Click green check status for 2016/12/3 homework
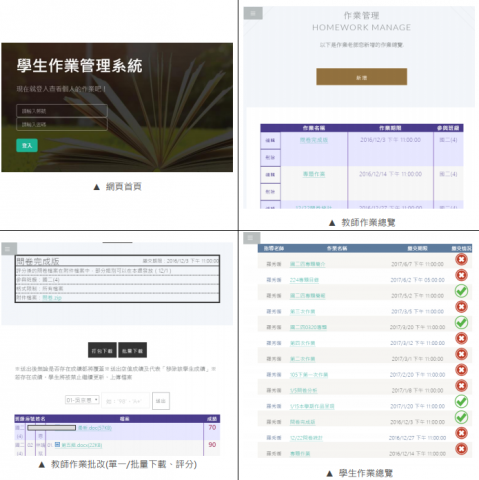479x480 pixels. pos(461,417)
